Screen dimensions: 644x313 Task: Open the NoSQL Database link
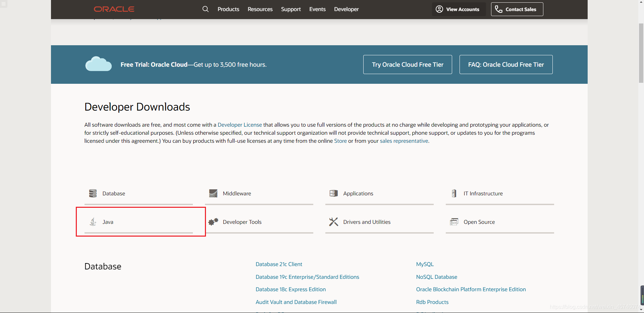(437, 277)
